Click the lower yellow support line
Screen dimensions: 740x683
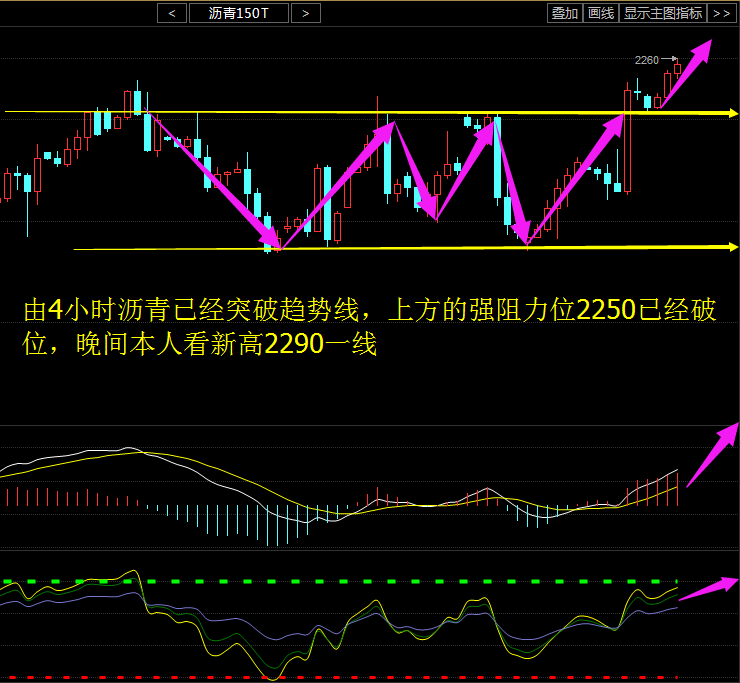click(400, 248)
